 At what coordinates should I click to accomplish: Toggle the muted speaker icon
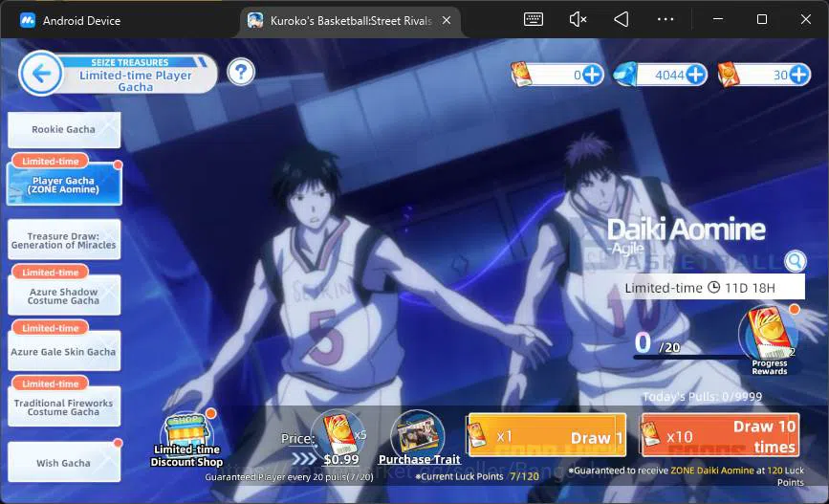[578, 19]
